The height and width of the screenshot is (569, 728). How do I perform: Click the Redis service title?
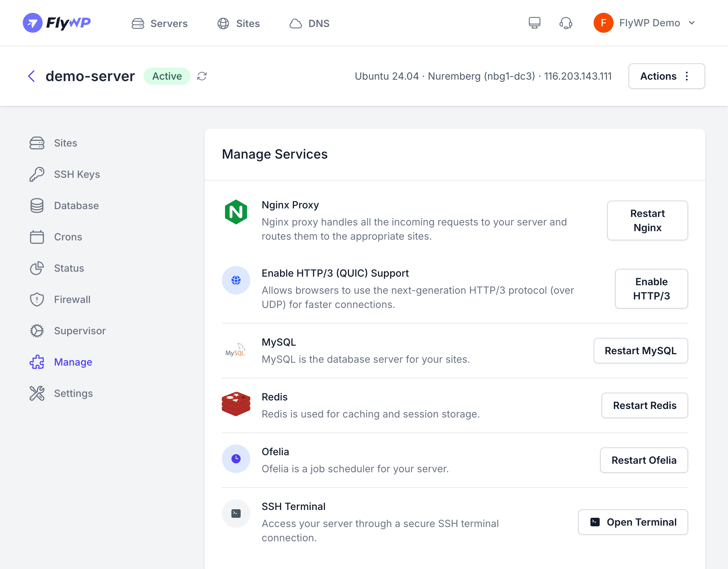pos(274,397)
